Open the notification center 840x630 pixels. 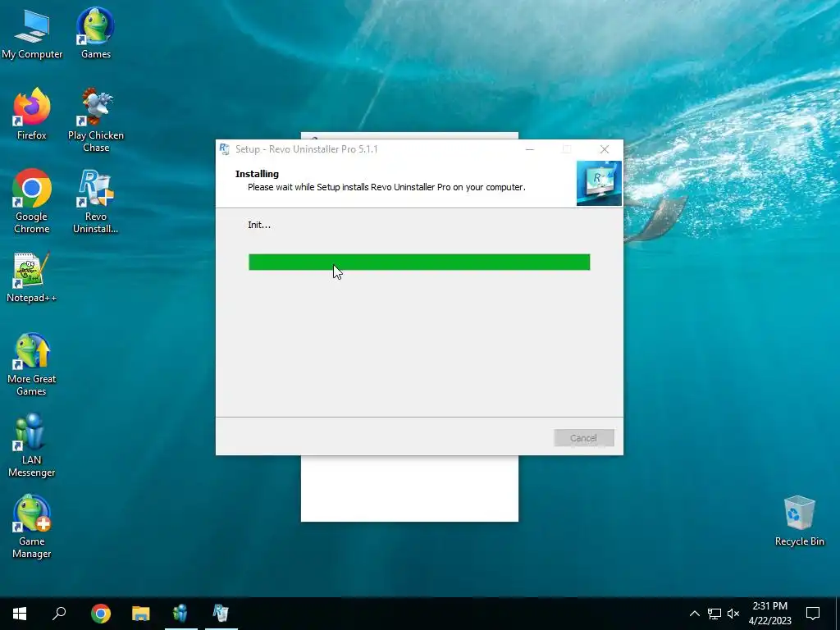[813, 614]
